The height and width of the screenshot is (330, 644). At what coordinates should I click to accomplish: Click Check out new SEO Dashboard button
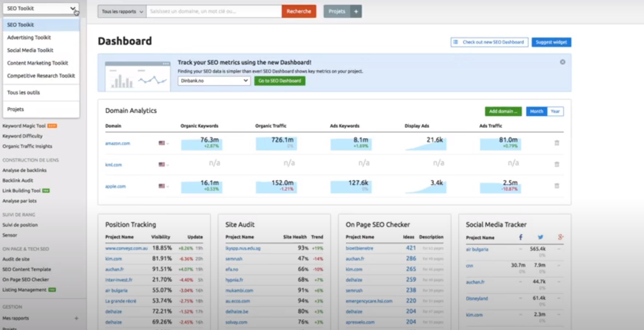[x=489, y=42]
